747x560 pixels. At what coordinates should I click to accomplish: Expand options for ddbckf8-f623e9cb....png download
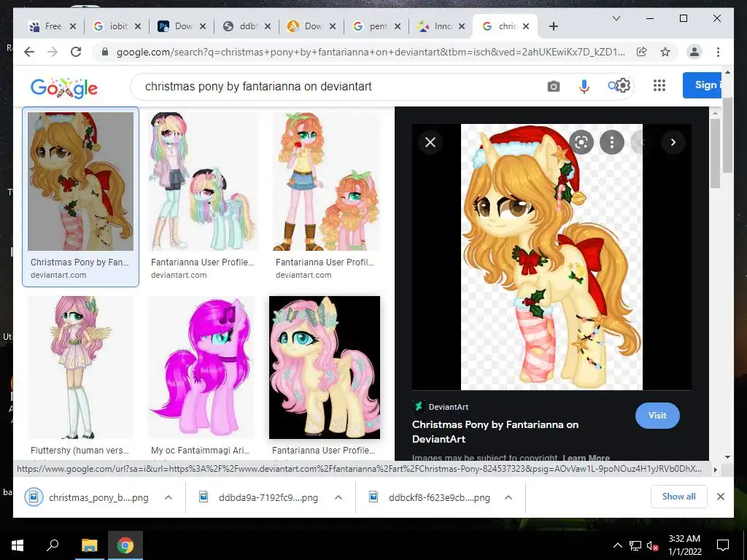(508, 497)
